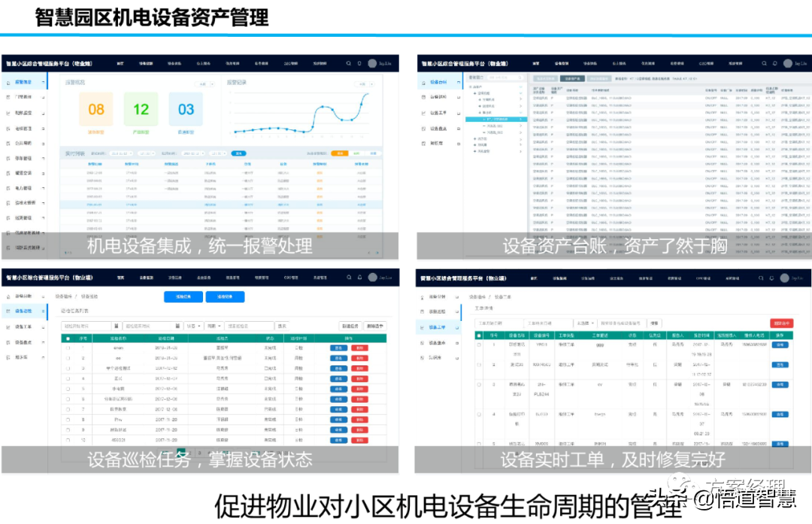Click user avatar in work order window header

coord(784,278)
